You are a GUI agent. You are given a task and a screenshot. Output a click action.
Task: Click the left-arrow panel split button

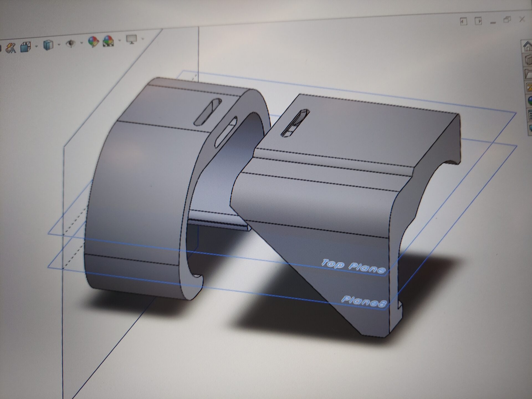pos(463,21)
